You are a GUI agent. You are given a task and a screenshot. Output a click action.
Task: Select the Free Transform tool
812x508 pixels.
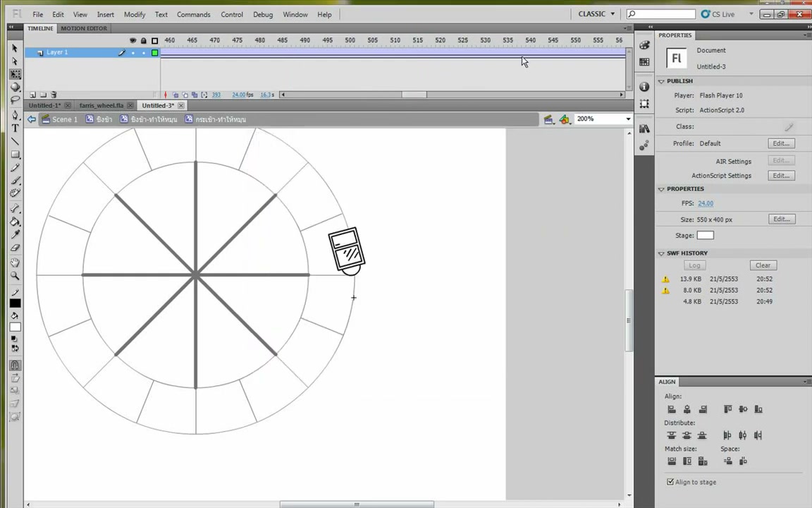point(15,74)
